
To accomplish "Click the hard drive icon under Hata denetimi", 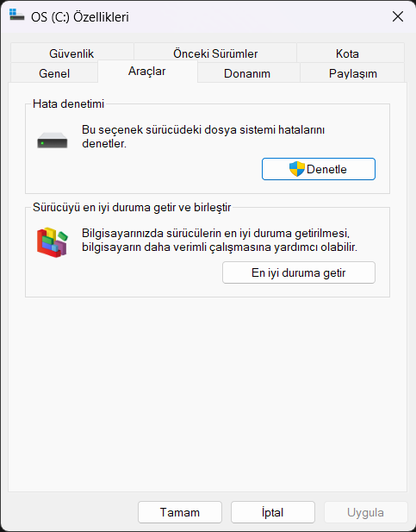I will coord(53,141).
